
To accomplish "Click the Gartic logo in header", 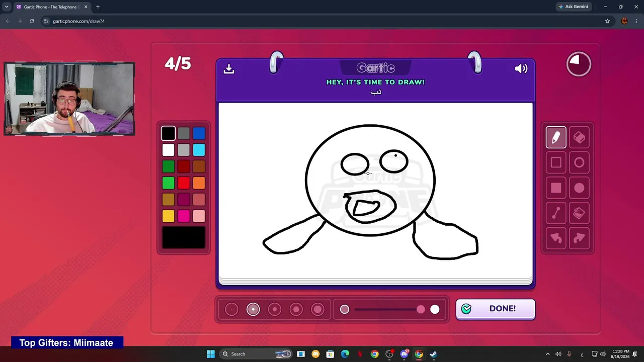I will pos(375,68).
